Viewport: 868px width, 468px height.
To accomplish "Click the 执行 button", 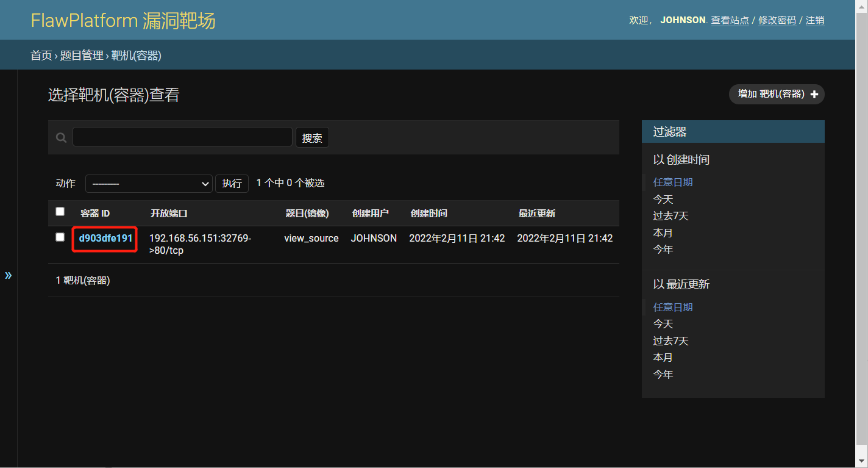I will [x=232, y=184].
